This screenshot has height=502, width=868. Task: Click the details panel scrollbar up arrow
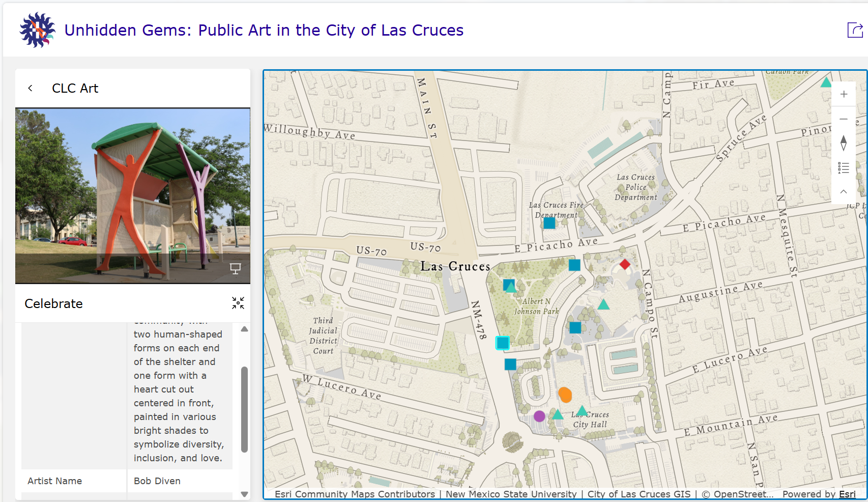click(x=244, y=329)
